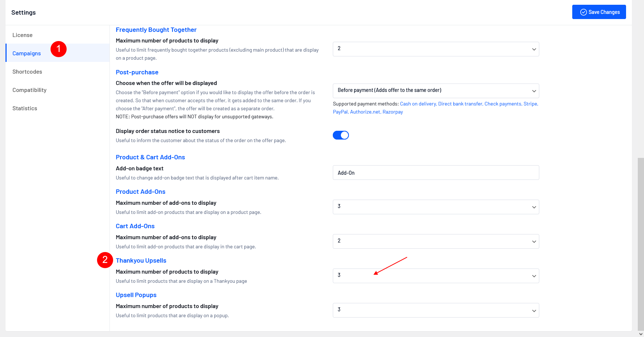Click the Thankyou Upsells section heading

click(x=141, y=260)
